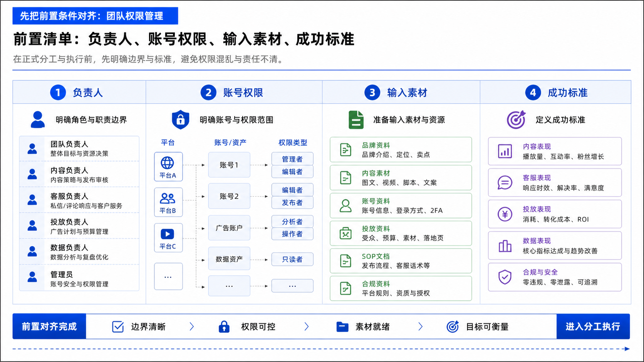This screenshot has height=362, width=644.
Task: Click the chat bubble icon beside 客服表现
Action: pyautogui.click(x=505, y=183)
